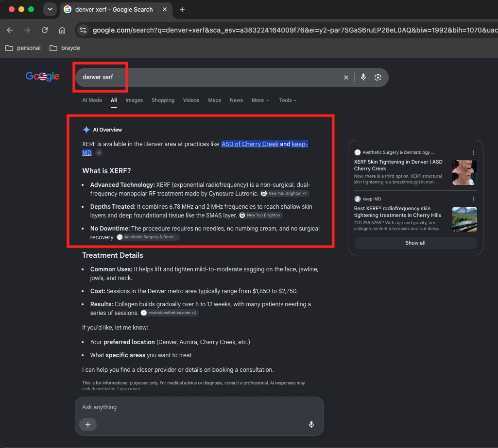Click Aesthetic Surgery & Dermatology favicon
The width and height of the screenshot is (498, 448).
(x=357, y=152)
